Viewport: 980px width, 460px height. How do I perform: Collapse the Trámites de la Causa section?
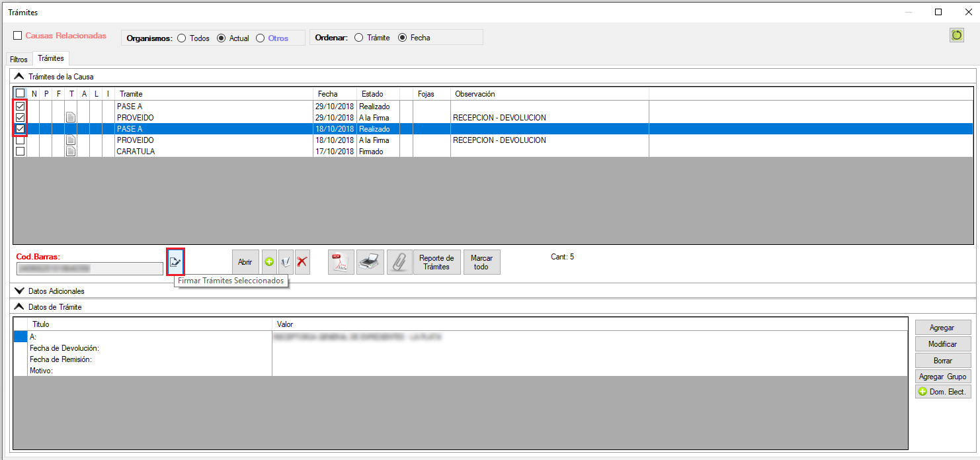pos(19,76)
